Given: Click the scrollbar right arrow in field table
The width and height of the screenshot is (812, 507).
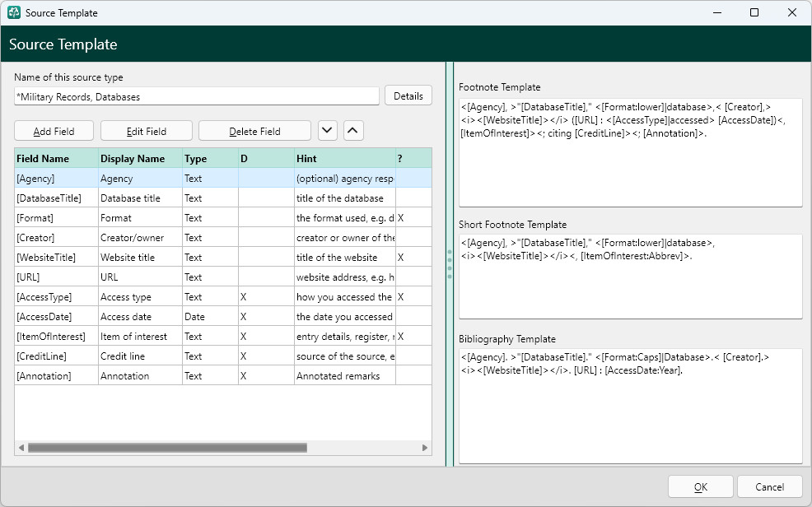Looking at the screenshot, I should pyautogui.click(x=425, y=448).
